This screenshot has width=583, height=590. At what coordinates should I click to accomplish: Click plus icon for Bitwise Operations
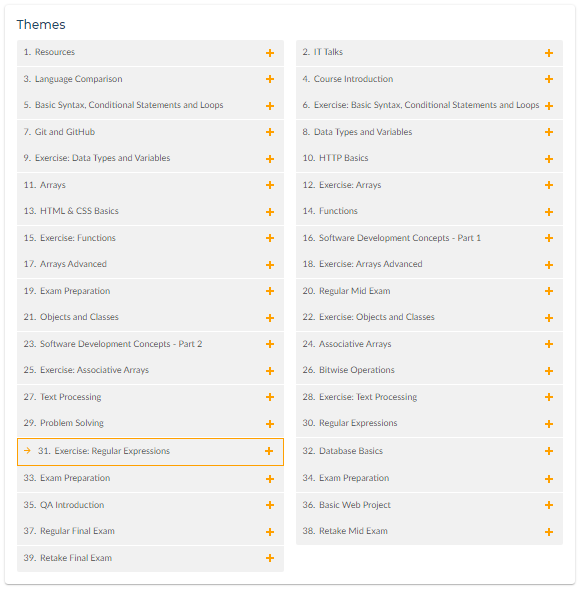tap(549, 371)
